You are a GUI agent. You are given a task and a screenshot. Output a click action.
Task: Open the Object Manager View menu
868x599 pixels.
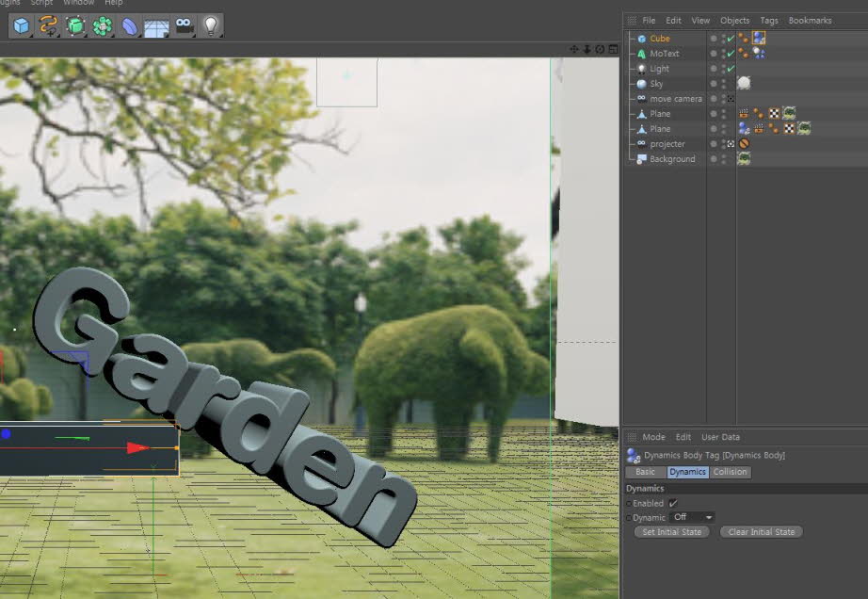700,21
